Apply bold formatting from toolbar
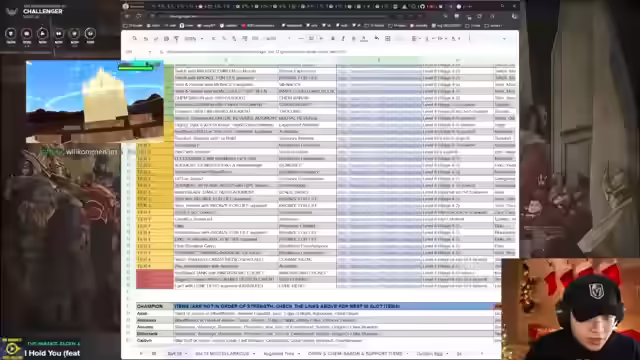Screen dimensions: 640x360 tap(333, 38)
